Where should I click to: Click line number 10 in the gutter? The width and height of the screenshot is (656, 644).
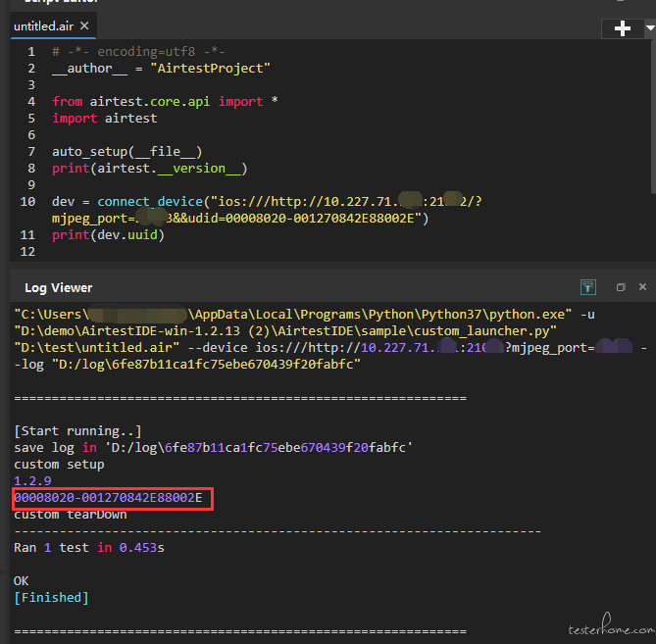pos(27,202)
